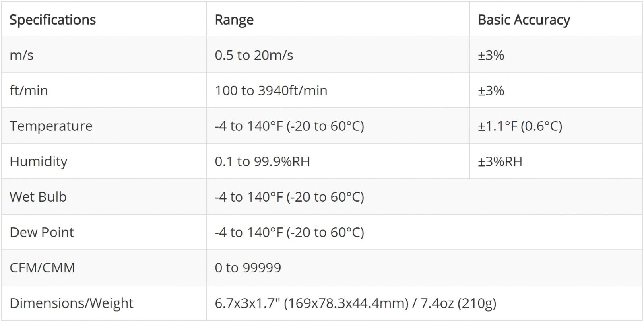Click the Dimensions/Weight measurement text
The image size is (644, 322).
[355, 303]
